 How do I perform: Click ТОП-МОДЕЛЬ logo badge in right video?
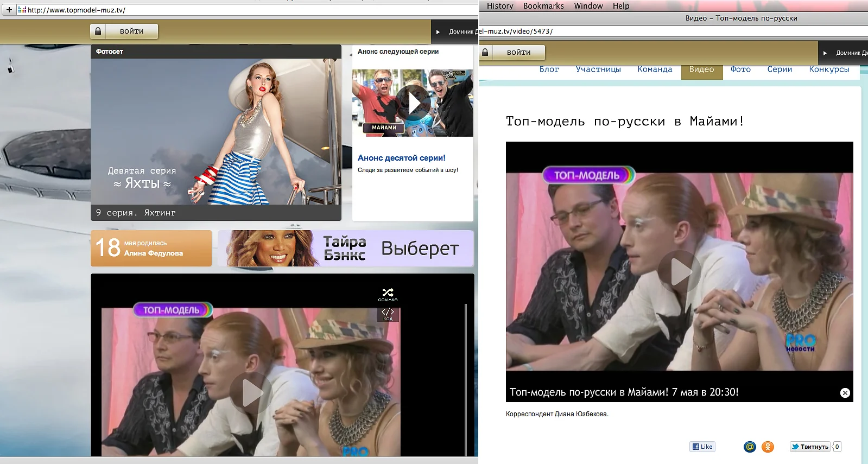(x=588, y=175)
